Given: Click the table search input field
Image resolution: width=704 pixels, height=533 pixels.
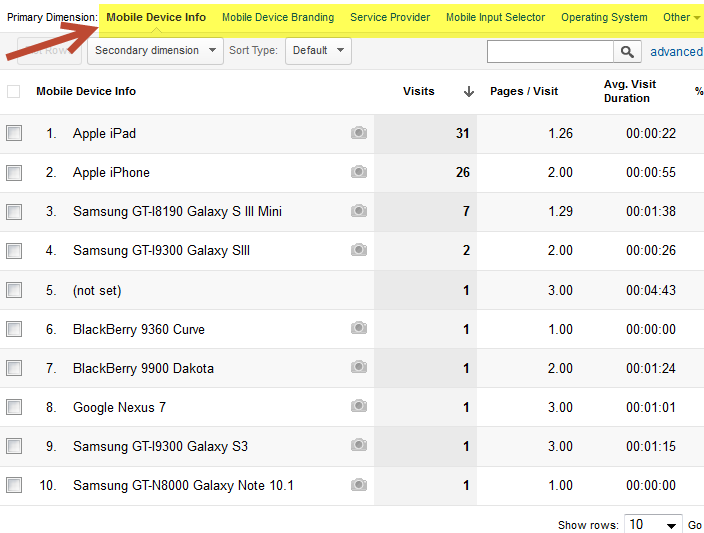Looking at the screenshot, I should pyautogui.click(x=550, y=52).
